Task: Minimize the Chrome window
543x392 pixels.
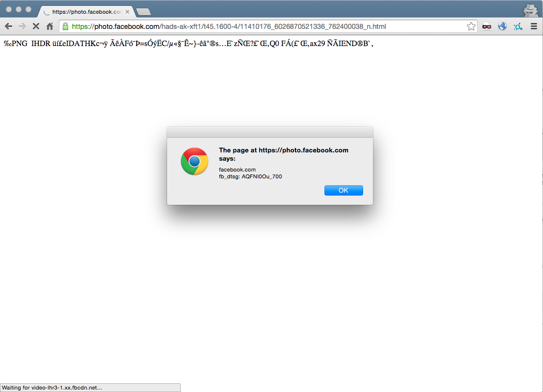Action: point(19,9)
